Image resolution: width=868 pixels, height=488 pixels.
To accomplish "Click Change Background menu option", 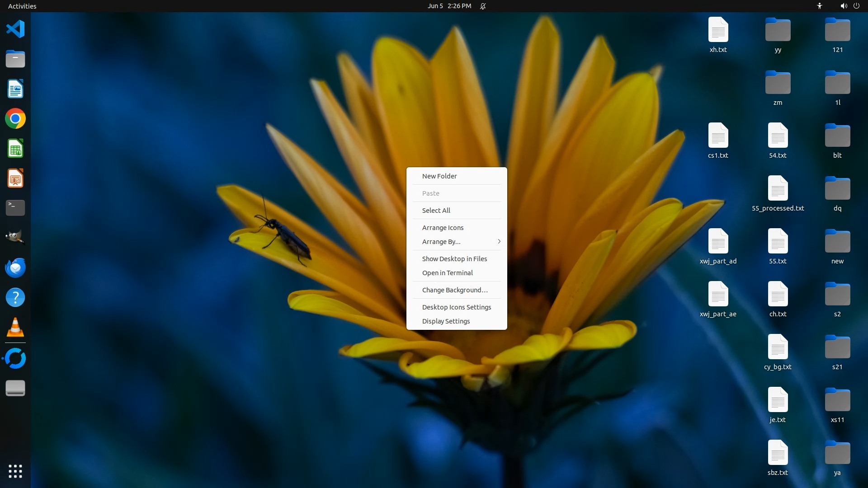I will pyautogui.click(x=454, y=290).
